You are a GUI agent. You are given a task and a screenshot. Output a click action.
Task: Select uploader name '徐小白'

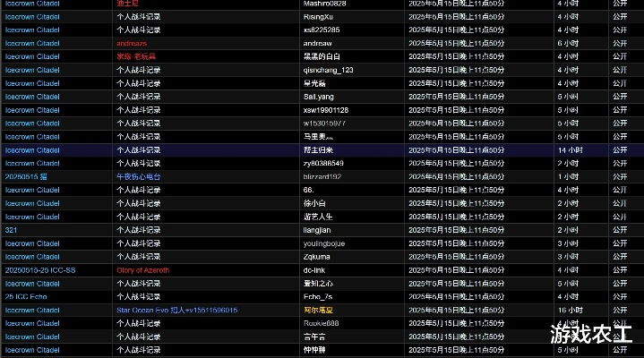tap(314, 203)
